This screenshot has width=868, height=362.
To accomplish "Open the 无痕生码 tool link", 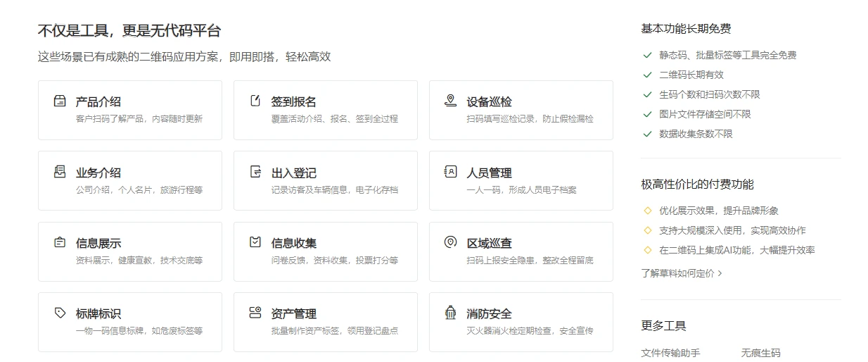I will coord(760,353).
